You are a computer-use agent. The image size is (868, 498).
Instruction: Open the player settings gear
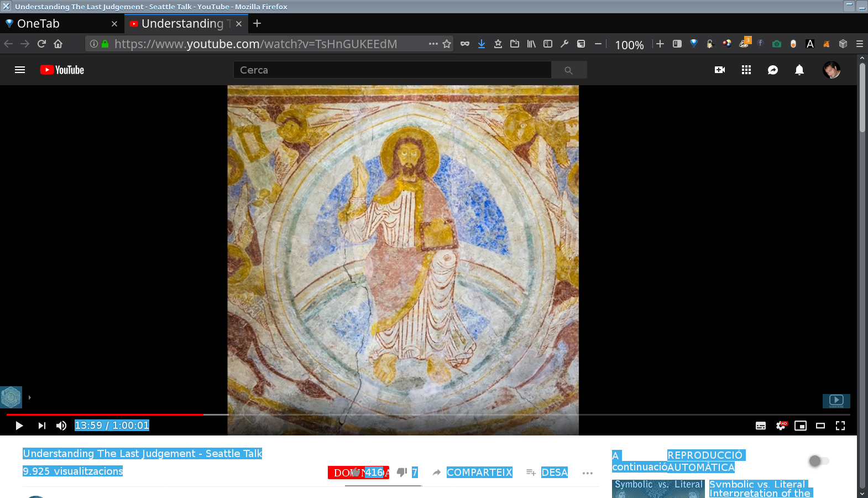(x=781, y=426)
